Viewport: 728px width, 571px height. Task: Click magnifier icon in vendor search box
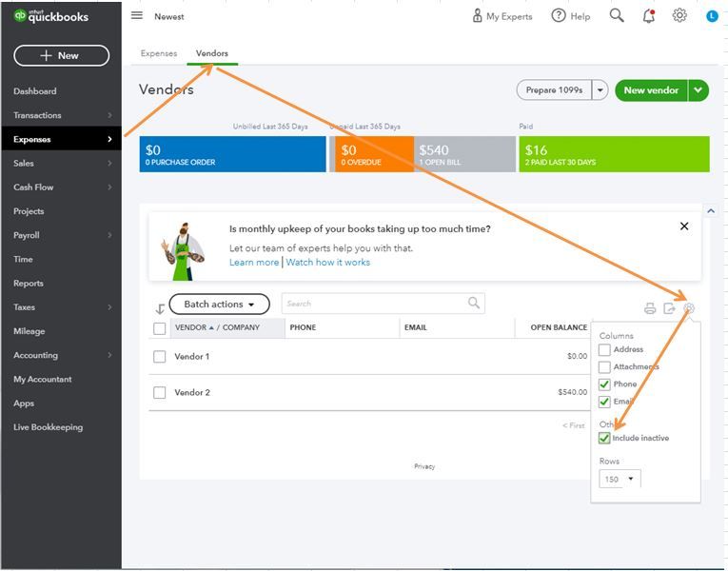pyautogui.click(x=474, y=304)
